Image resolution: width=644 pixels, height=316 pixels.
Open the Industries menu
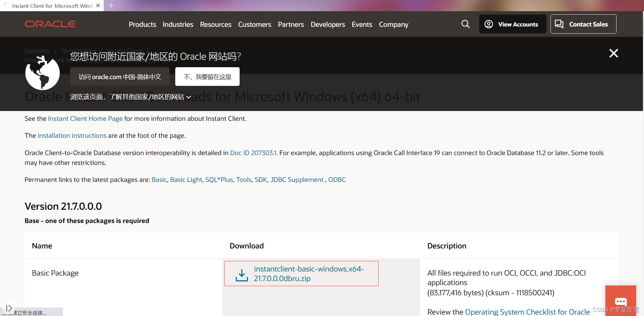pos(178,24)
